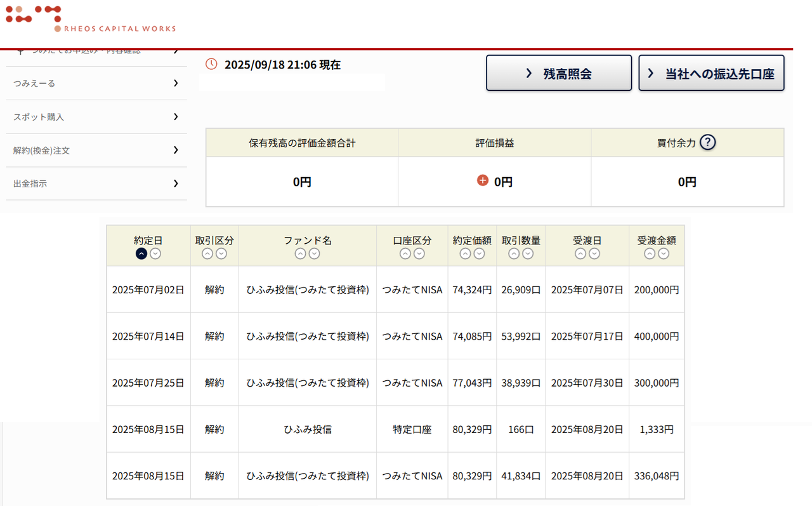This screenshot has width=812, height=506.
Task: Sort 受渡日 column descending
Action: (594, 253)
